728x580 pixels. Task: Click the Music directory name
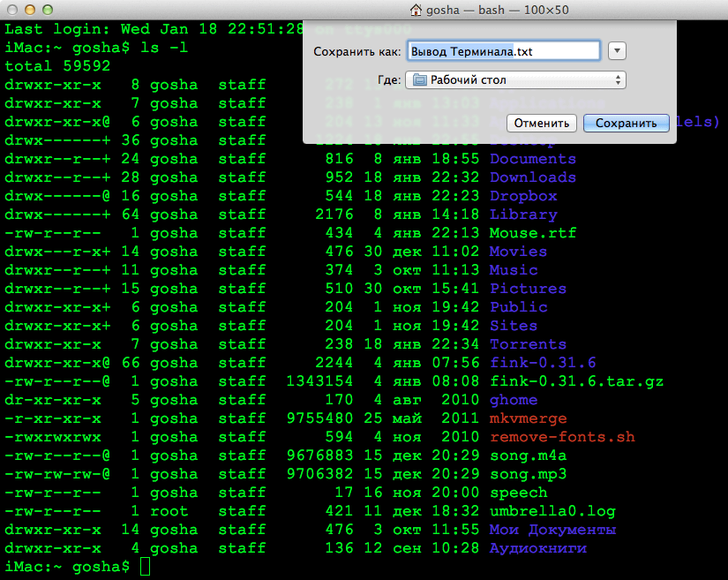point(514,270)
